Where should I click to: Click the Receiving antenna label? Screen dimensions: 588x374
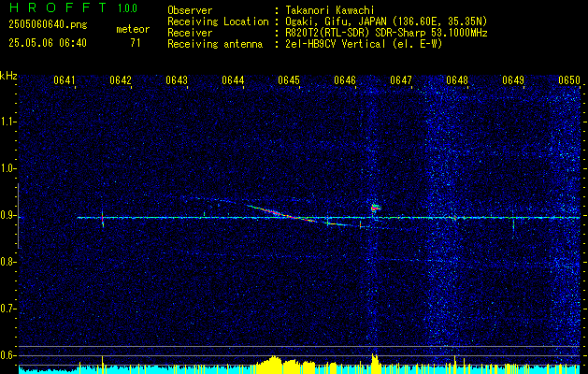[x=215, y=44]
